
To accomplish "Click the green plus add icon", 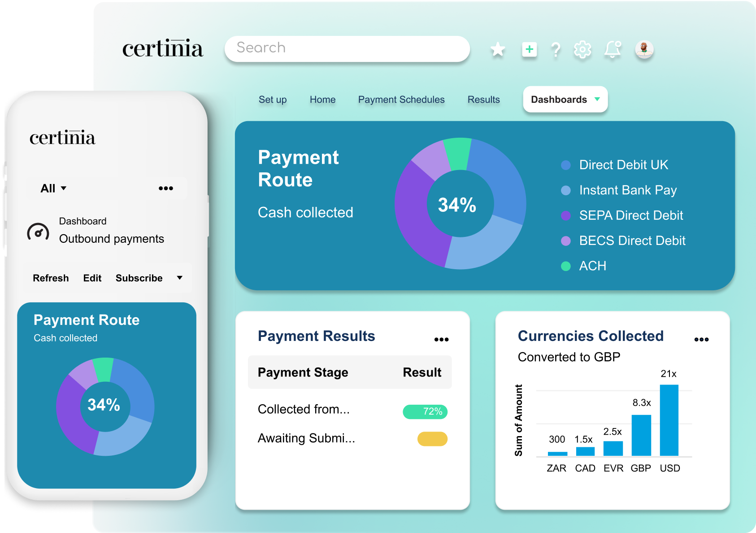I will 530,49.
